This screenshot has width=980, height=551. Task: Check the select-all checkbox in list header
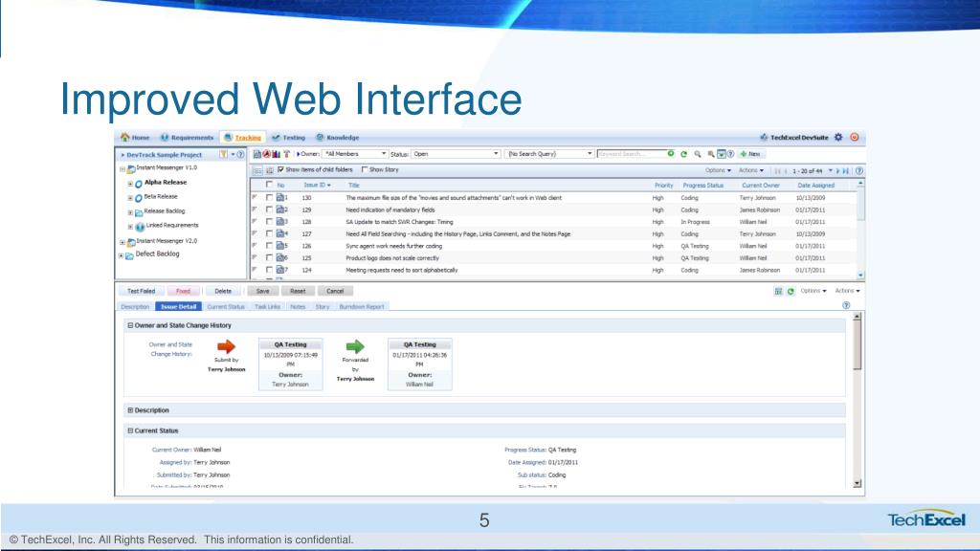coord(269,185)
